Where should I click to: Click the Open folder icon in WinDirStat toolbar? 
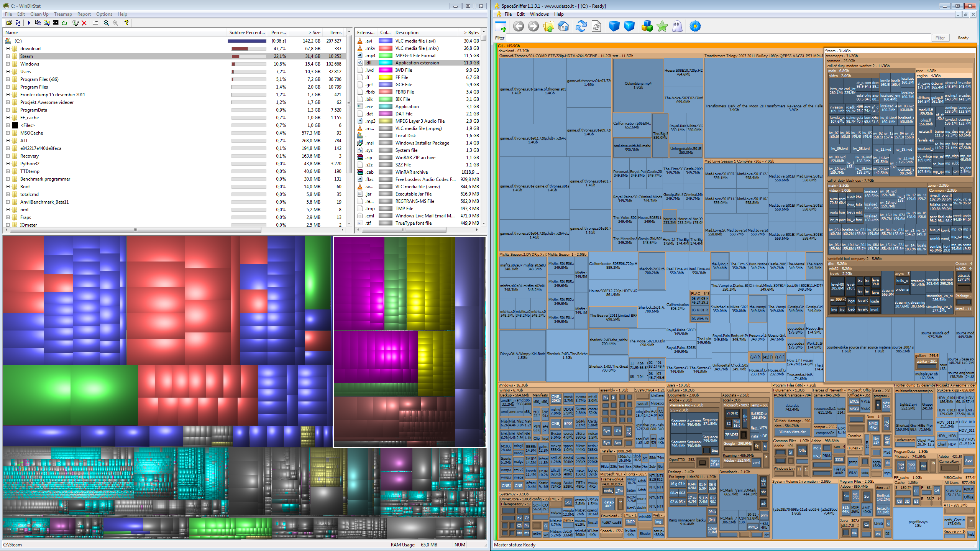tap(9, 23)
